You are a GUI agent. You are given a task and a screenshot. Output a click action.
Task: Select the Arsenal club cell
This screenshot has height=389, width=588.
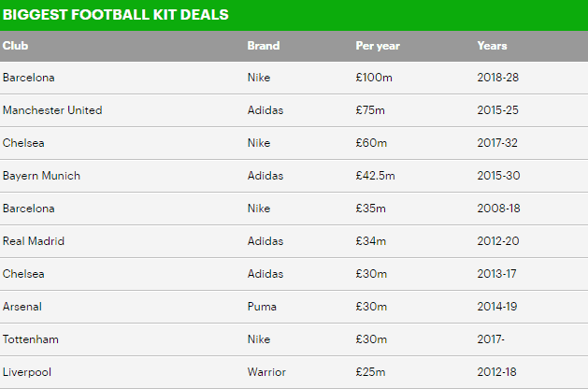(22, 307)
